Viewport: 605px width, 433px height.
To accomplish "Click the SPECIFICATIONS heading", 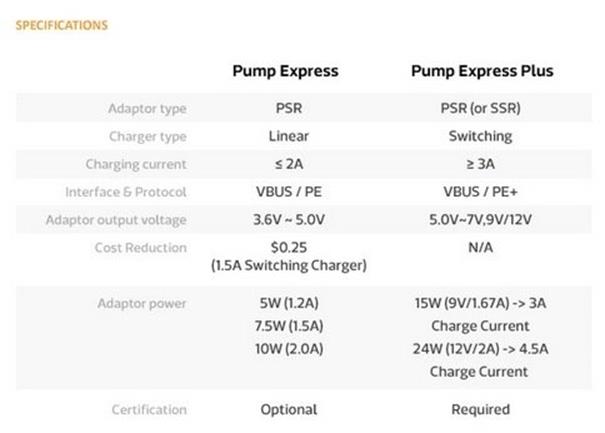I will (x=61, y=25).
